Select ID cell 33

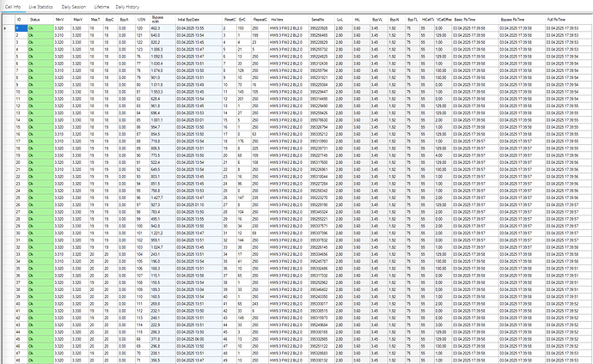point(21,254)
